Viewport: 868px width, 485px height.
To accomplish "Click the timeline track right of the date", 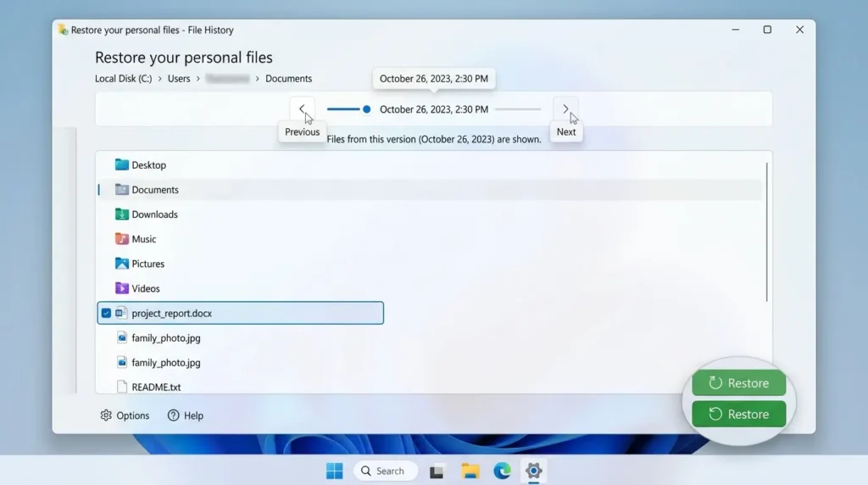I will pyautogui.click(x=518, y=109).
